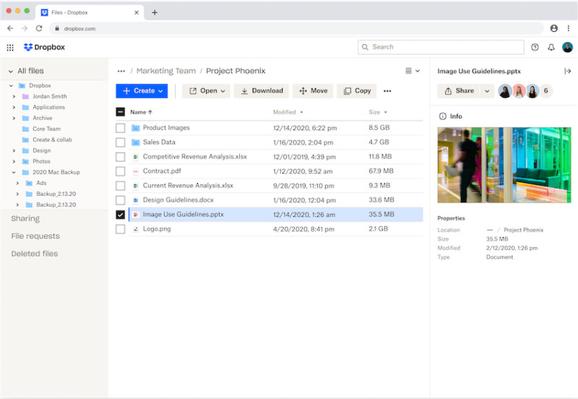Viewport: 578px width, 399px height.
Task: Click the second member avatar
Action: tap(519, 91)
